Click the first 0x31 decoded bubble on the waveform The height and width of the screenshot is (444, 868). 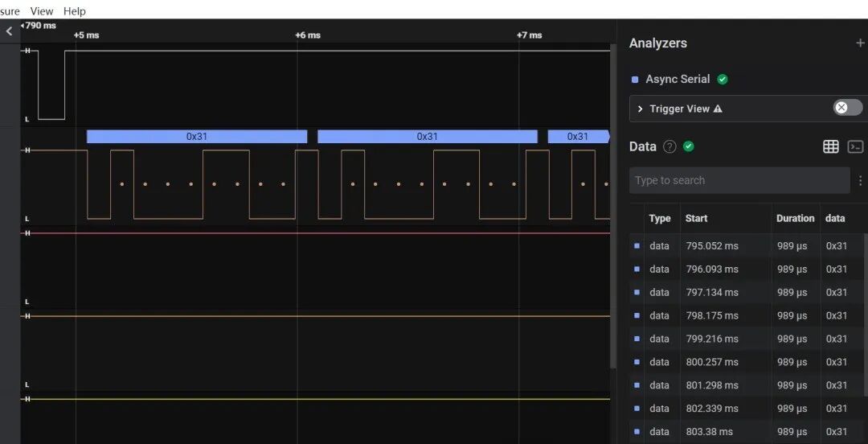[197, 137]
